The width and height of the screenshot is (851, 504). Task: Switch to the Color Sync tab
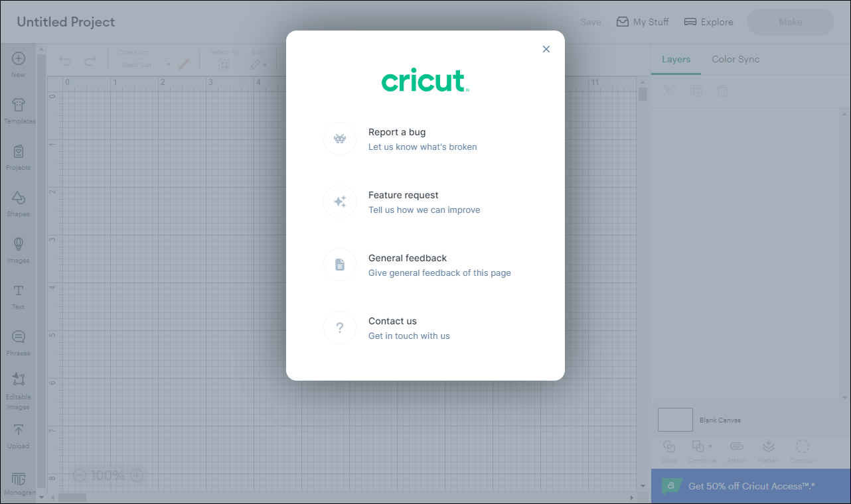(x=735, y=59)
